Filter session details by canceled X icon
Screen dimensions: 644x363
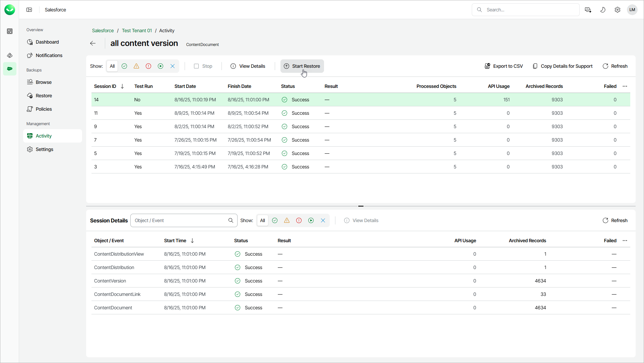[323, 220]
